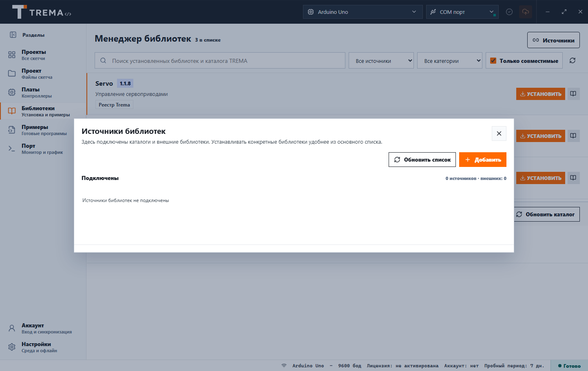Image resolution: width=588 pixels, height=371 pixels.
Task: Click Обновить список in dialog
Action: [422, 160]
